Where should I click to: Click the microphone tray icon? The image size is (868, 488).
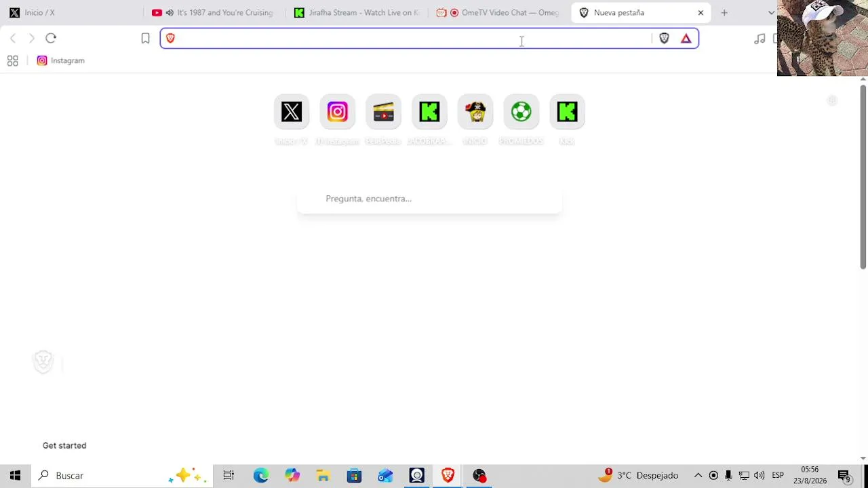[x=728, y=476]
